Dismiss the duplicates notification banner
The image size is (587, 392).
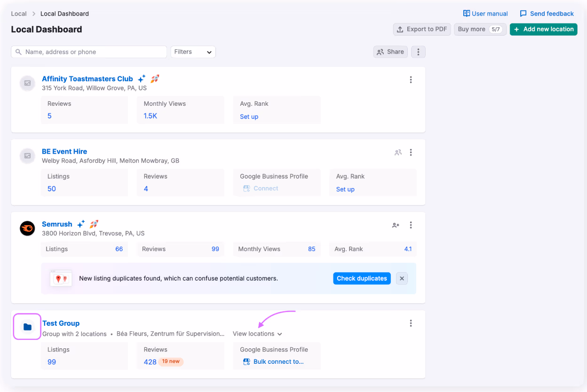coord(402,278)
